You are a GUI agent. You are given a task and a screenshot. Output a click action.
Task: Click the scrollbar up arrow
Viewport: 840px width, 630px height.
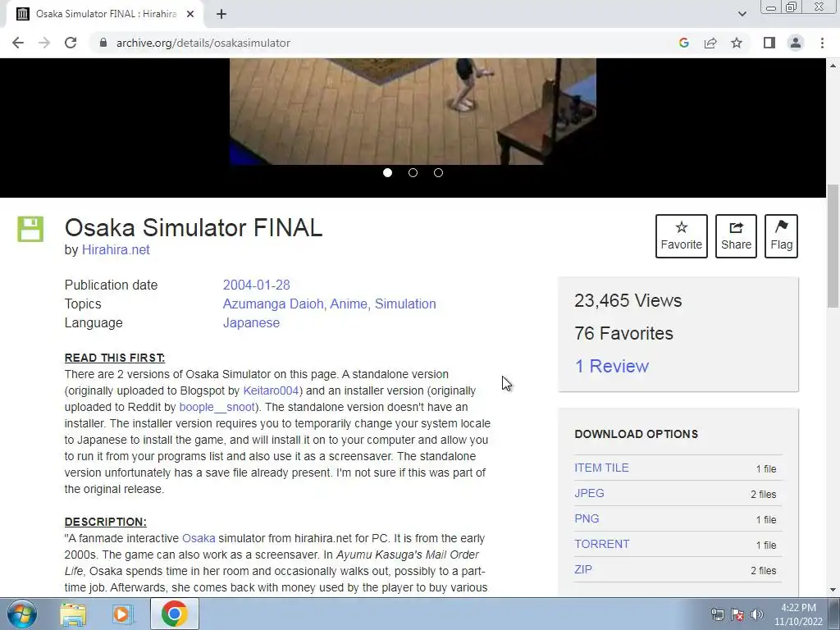pos(833,66)
